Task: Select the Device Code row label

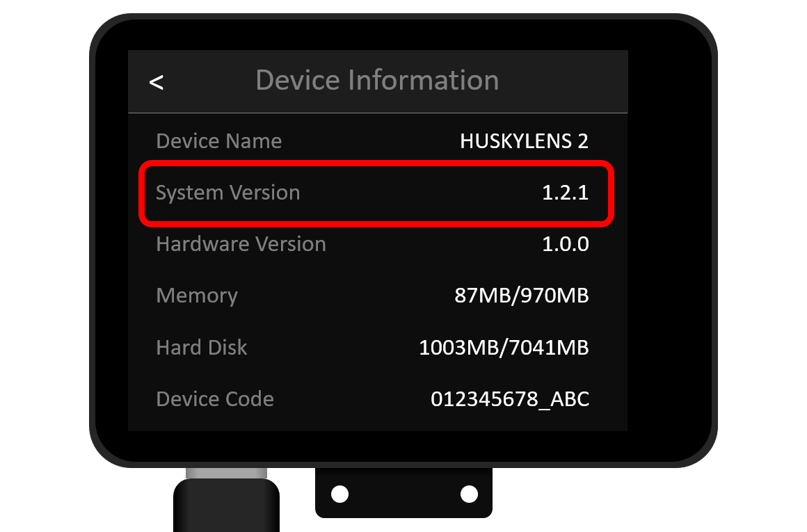Action: pyautogui.click(x=214, y=398)
